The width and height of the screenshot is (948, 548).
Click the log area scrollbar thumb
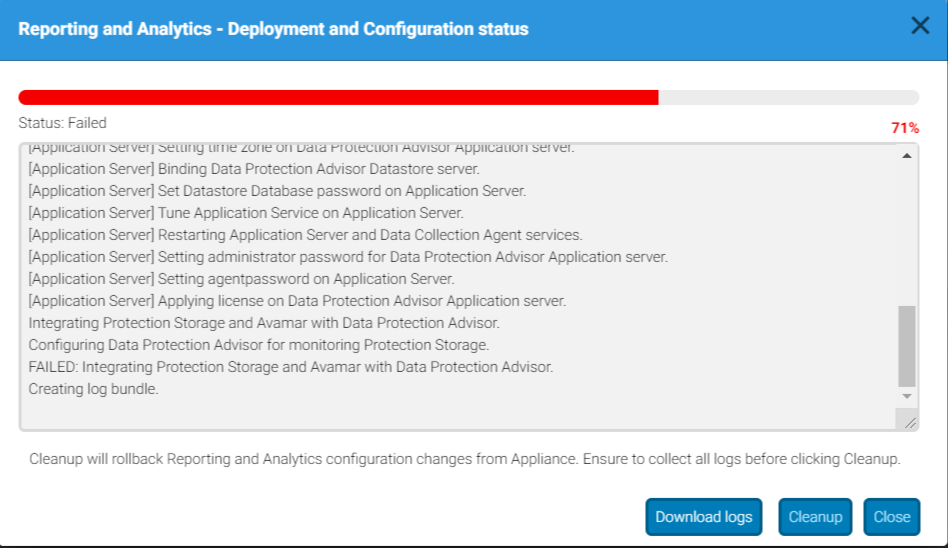pos(907,346)
